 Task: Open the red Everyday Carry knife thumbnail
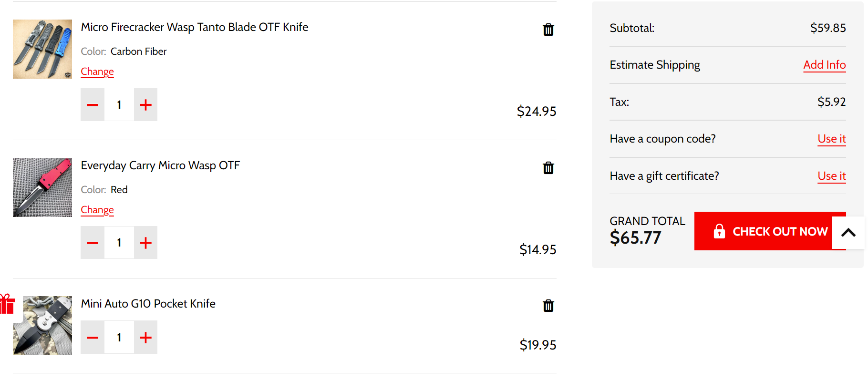(42, 187)
